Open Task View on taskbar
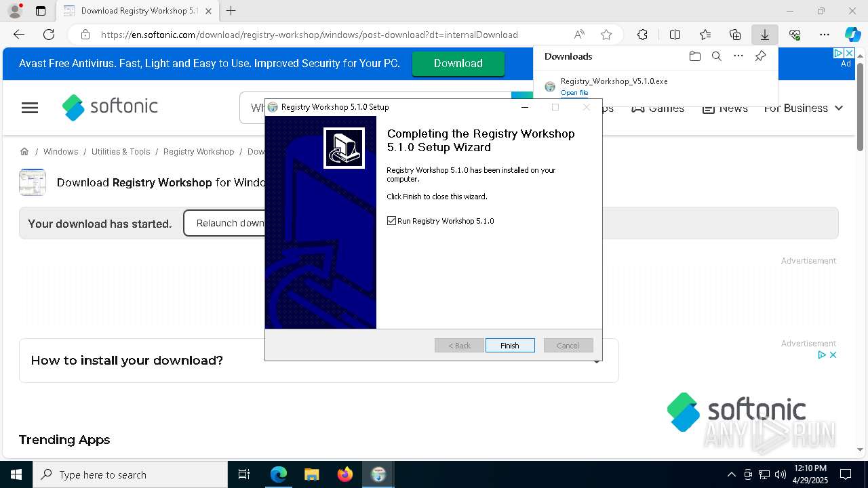868x488 pixels. coord(244,474)
